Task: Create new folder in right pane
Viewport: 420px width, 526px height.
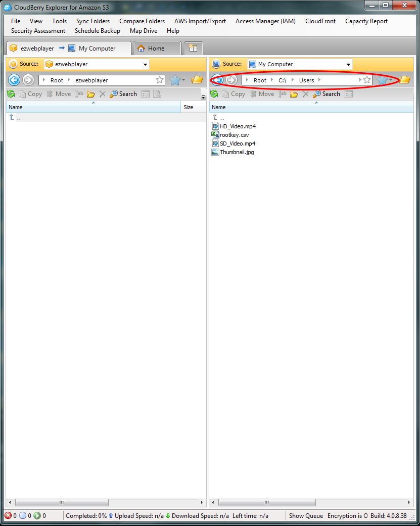Action: [294, 94]
